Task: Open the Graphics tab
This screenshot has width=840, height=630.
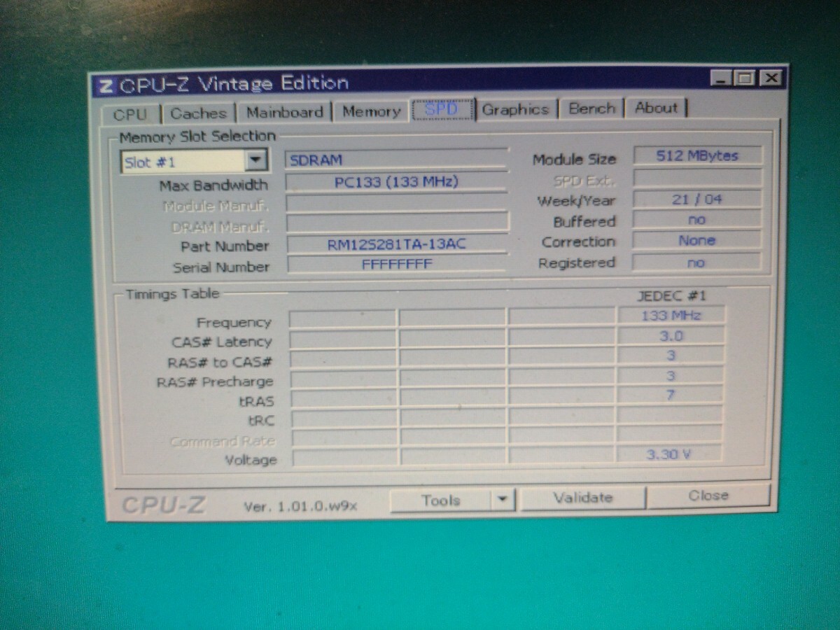Action: click(x=516, y=109)
